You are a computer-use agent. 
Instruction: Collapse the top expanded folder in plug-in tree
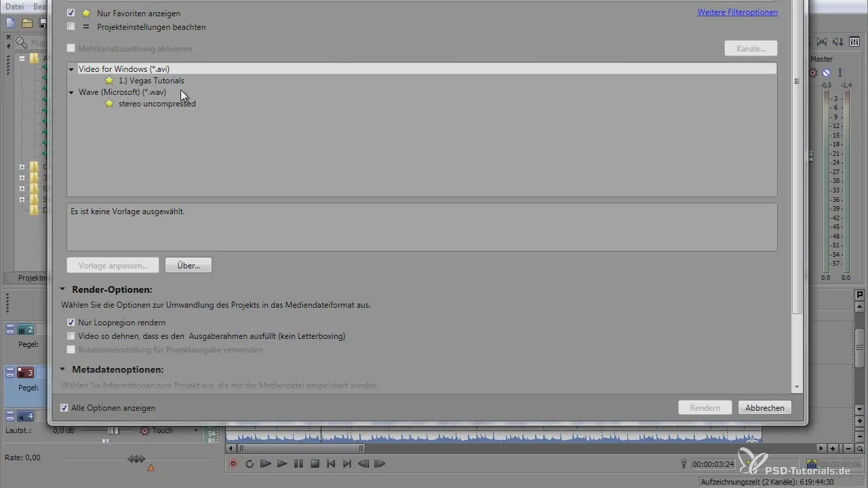(22, 58)
